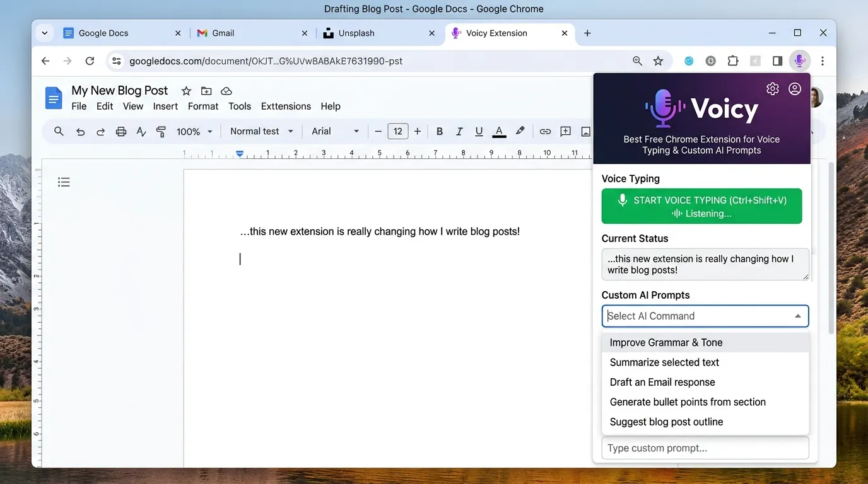Click the font size 12 field

click(397, 131)
